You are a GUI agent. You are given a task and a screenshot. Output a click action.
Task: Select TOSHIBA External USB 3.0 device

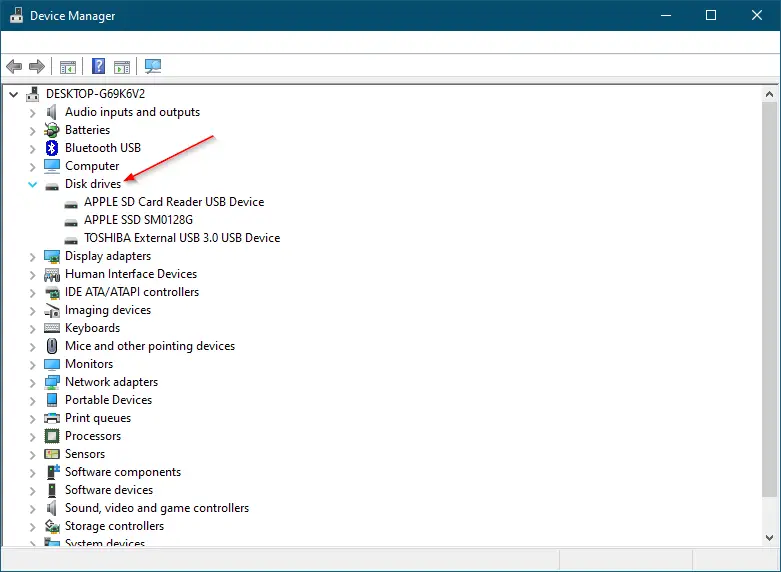[x=182, y=238]
